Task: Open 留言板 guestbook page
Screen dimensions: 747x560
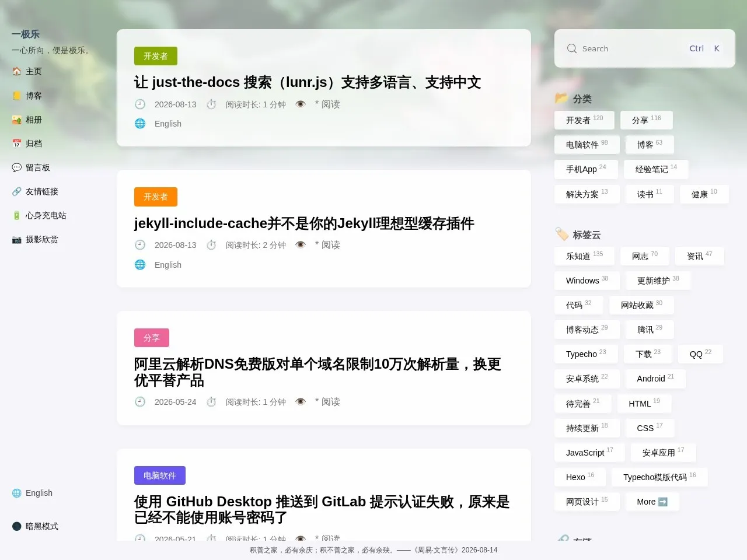Action: (x=31, y=167)
